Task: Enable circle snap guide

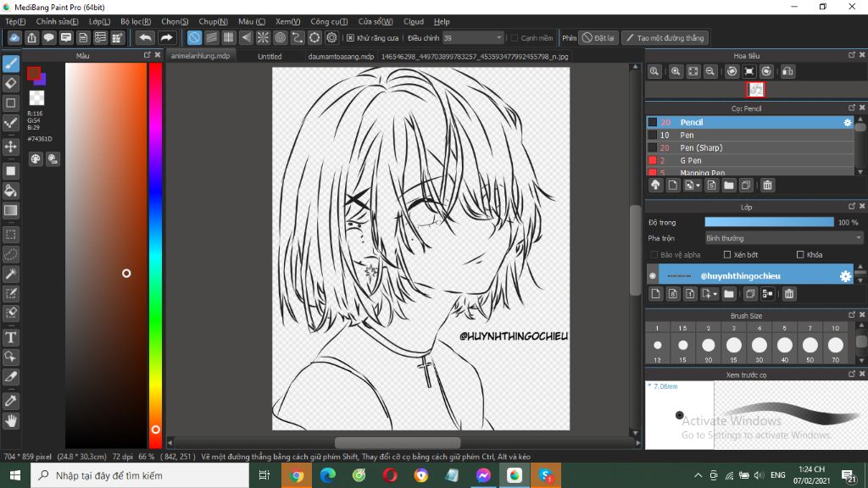Action: pos(280,37)
